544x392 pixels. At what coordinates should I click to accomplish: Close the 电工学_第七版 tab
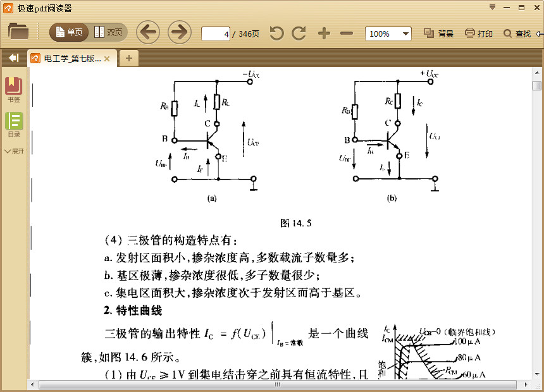pos(107,59)
